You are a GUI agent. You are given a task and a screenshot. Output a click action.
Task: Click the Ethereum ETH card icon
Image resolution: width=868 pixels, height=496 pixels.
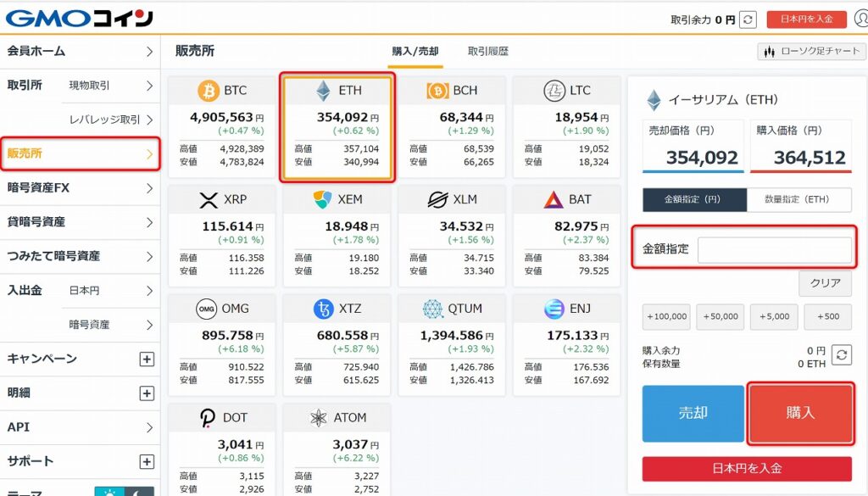click(323, 91)
